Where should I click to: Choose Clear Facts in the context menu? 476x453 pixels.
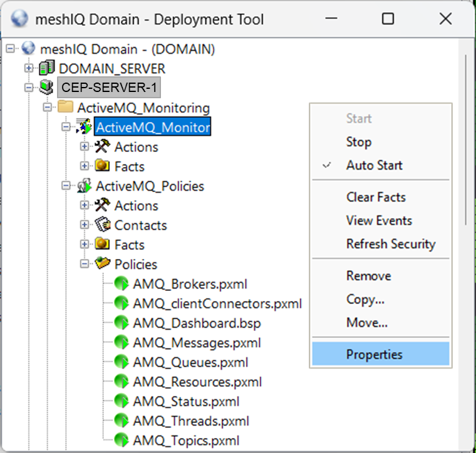click(x=381, y=197)
